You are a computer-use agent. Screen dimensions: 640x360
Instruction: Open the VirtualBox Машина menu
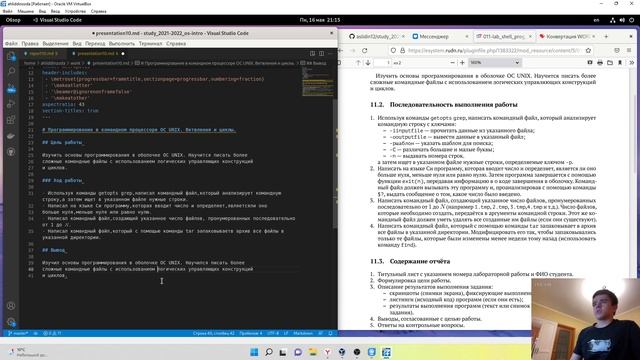pyautogui.click(x=25, y=11)
